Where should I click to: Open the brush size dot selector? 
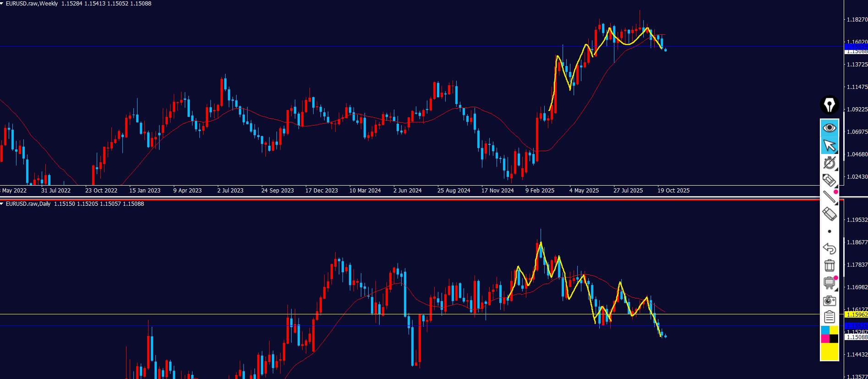click(829, 231)
